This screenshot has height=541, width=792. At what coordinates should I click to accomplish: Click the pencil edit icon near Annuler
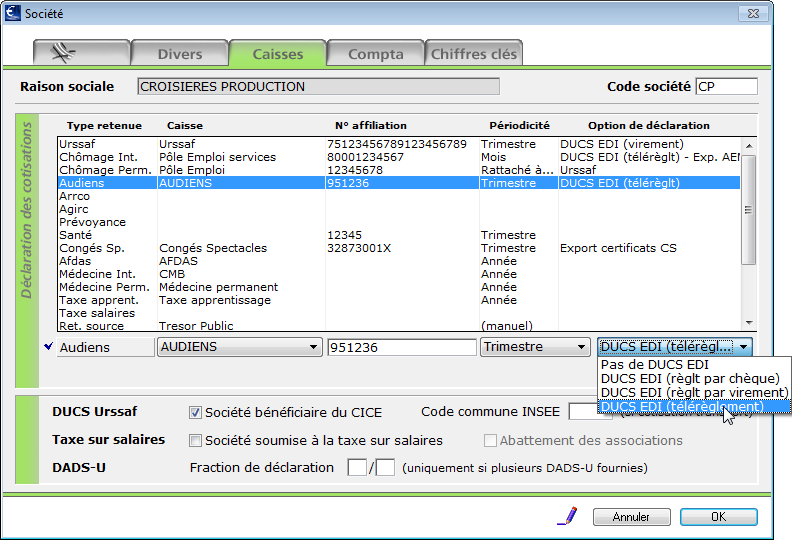click(x=568, y=516)
